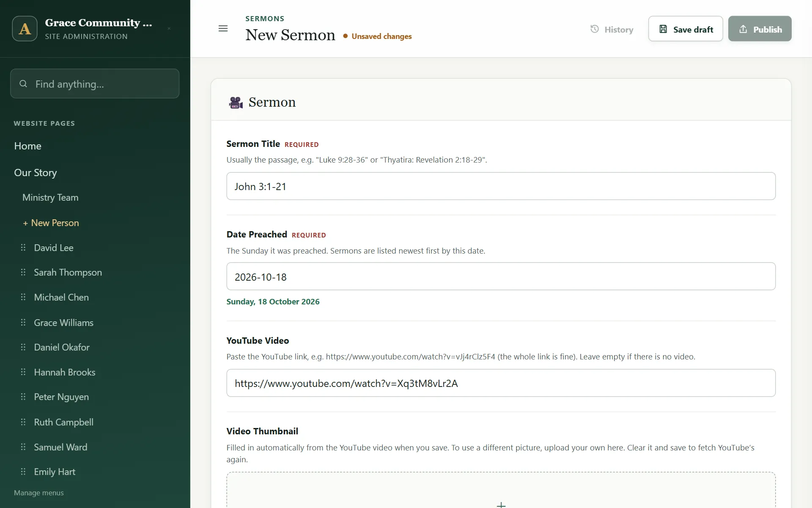Click the upload arrow icon in Publish
This screenshot has height=508, width=812.
[743, 29]
